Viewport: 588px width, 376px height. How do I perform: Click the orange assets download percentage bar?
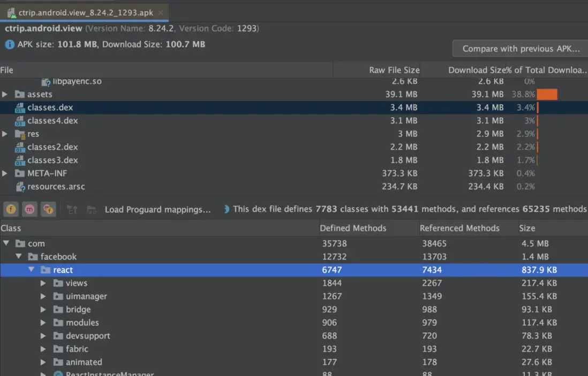click(547, 95)
